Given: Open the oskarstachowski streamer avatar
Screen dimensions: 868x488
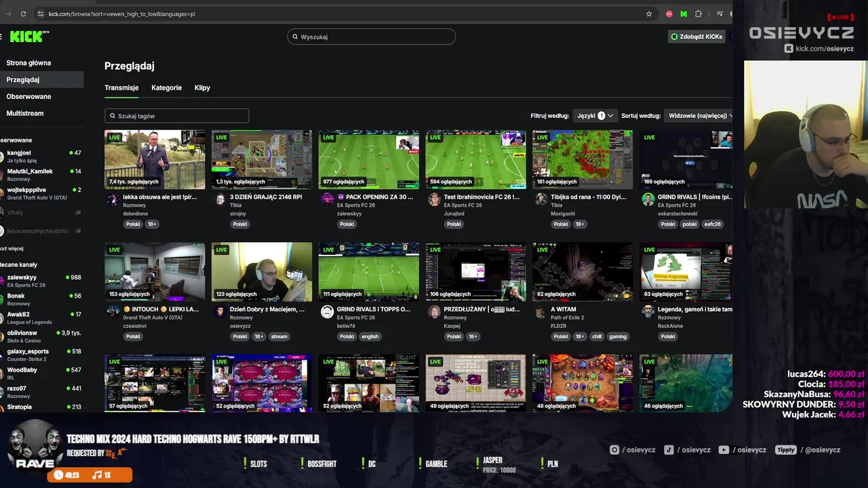Looking at the screenshot, I should pyautogui.click(x=648, y=199).
